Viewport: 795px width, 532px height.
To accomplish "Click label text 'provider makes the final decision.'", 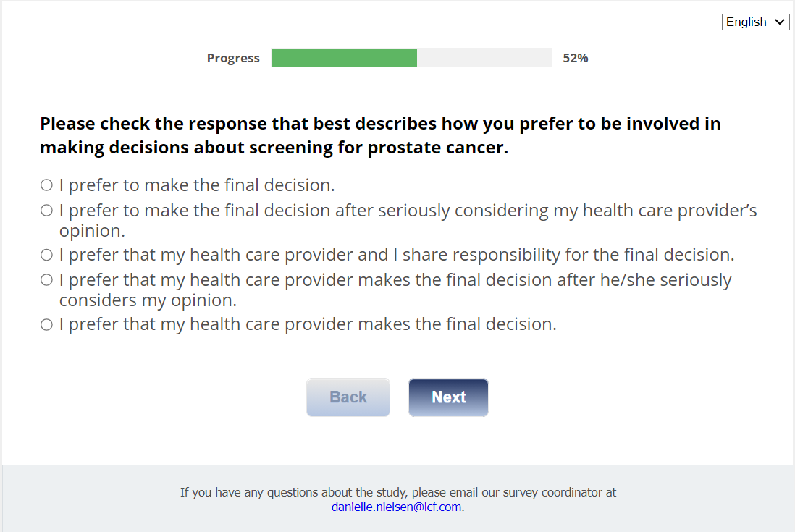I will coord(308,324).
